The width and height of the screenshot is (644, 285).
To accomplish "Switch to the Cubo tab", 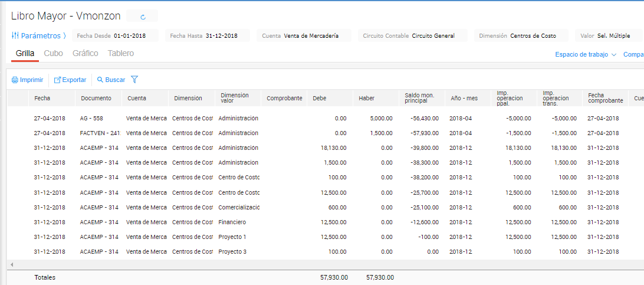I will coord(54,53).
